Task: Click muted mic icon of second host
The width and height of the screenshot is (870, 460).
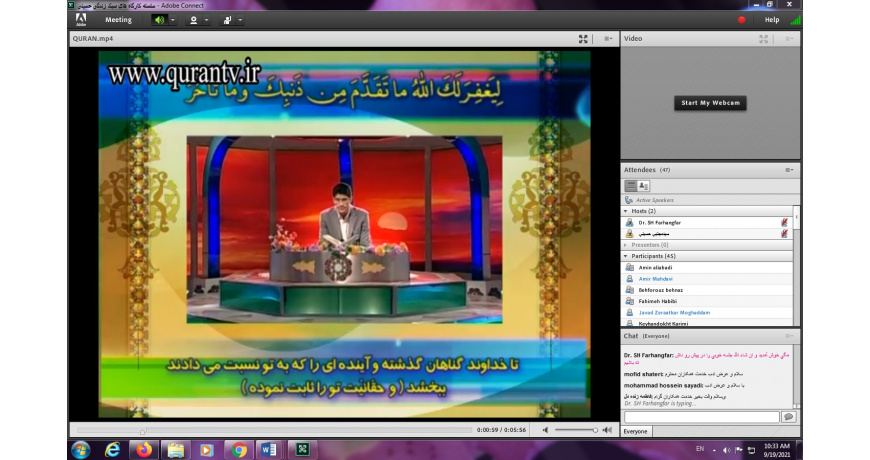Action: pyautogui.click(x=784, y=234)
